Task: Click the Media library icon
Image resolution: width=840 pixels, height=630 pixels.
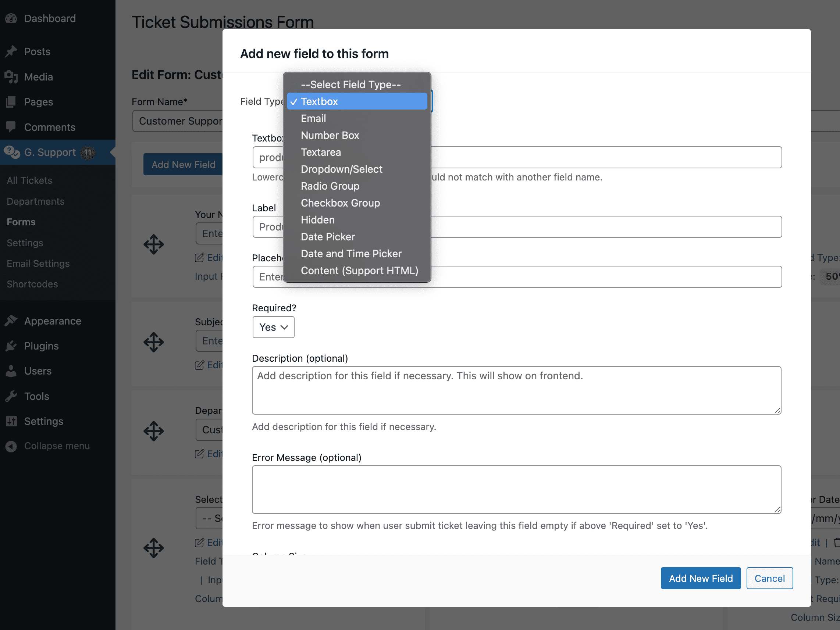Action: coord(11,77)
